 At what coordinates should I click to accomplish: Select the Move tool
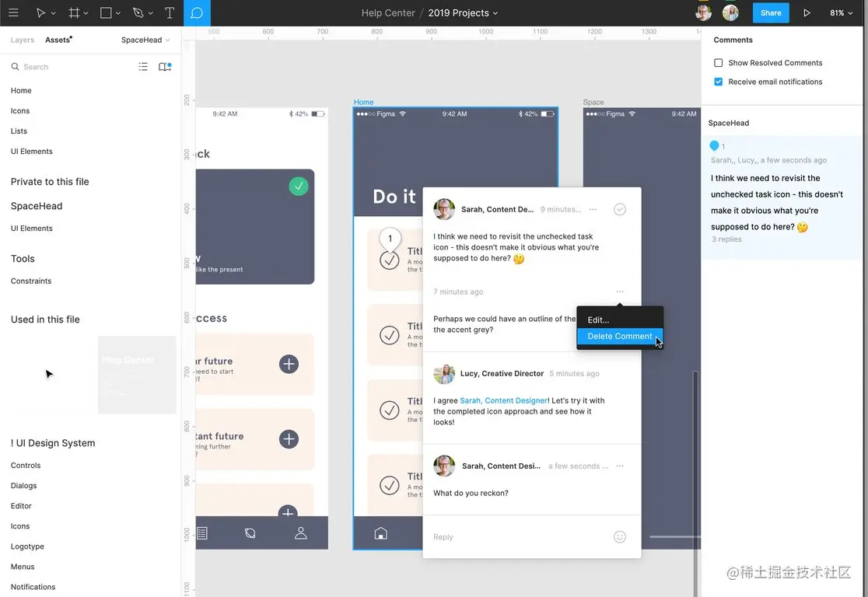click(40, 12)
